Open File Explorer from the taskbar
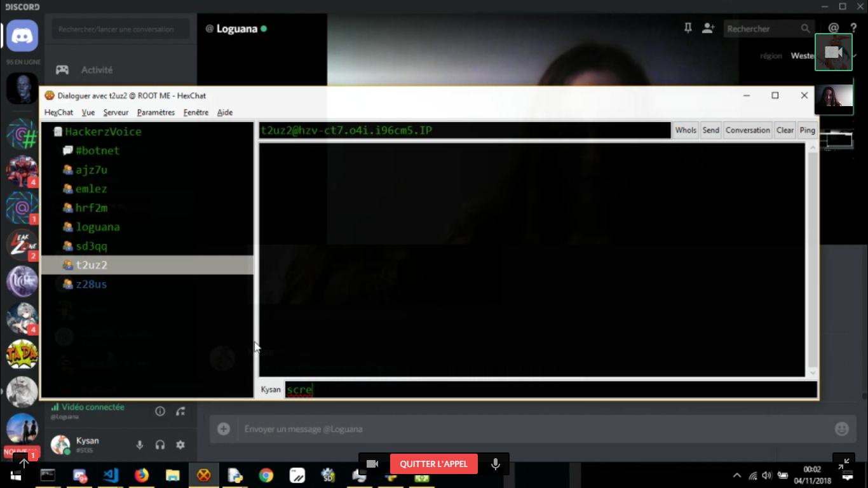 [x=172, y=475]
